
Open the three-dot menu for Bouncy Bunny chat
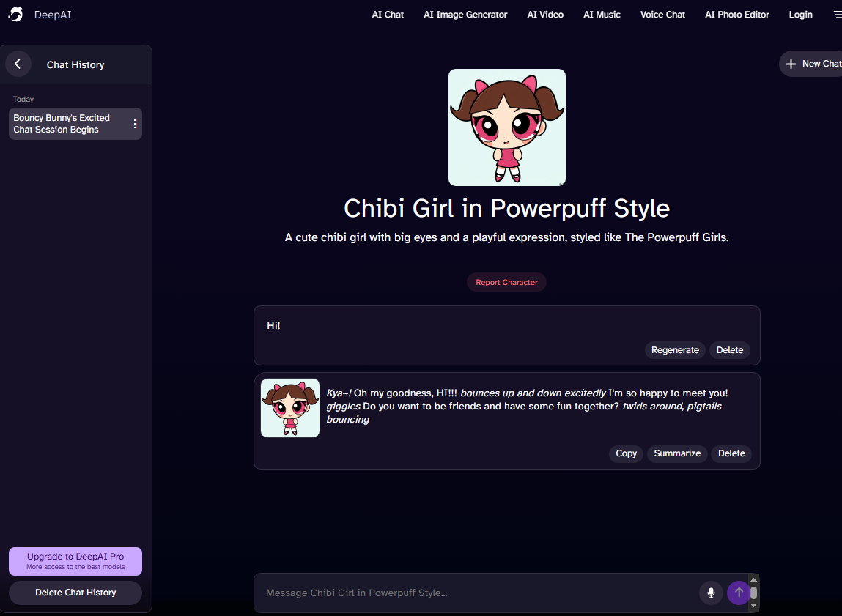135,124
